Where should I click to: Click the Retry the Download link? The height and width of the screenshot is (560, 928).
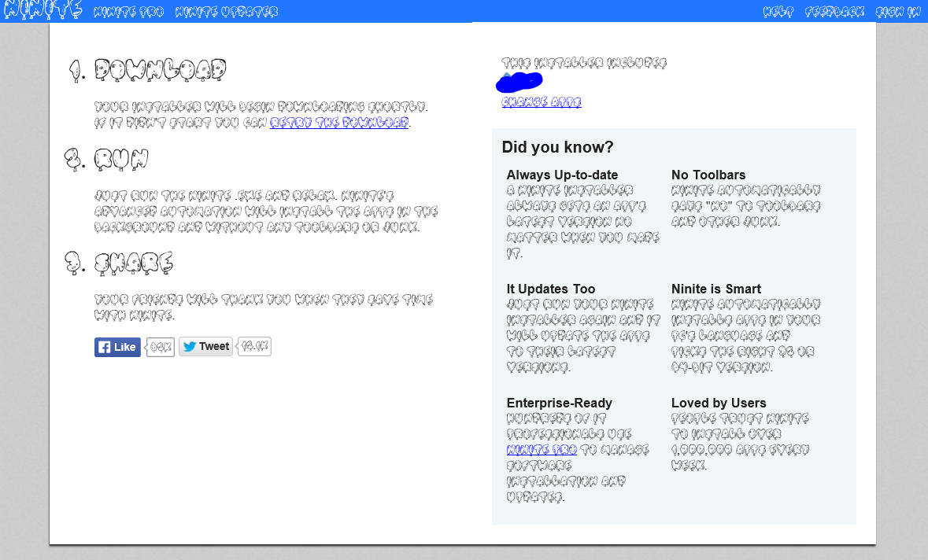(339, 123)
